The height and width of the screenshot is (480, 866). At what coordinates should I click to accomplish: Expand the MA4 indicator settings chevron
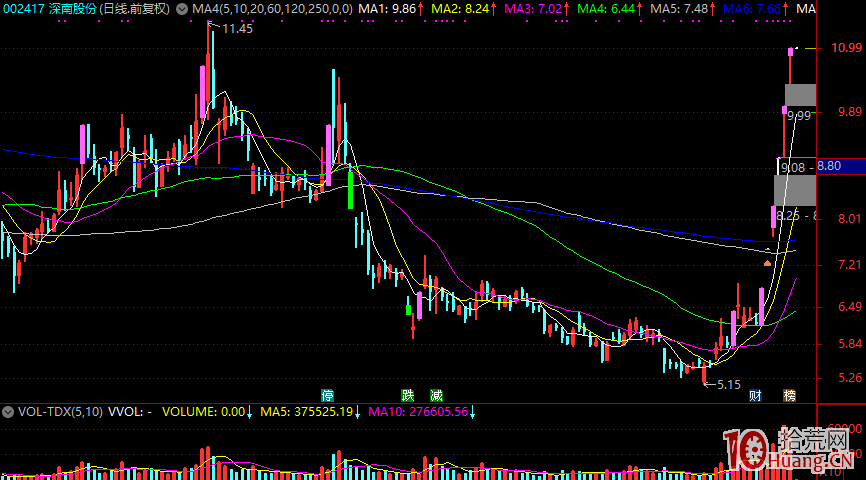coord(182,9)
